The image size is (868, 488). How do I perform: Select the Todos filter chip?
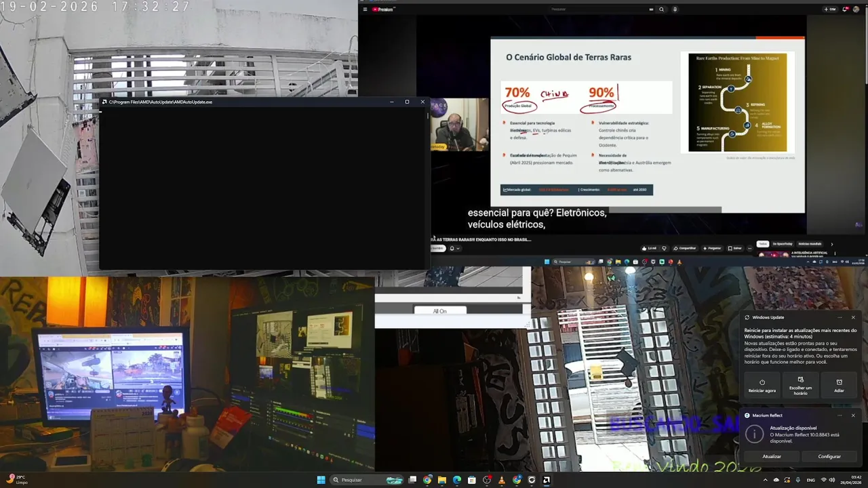(x=763, y=244)
